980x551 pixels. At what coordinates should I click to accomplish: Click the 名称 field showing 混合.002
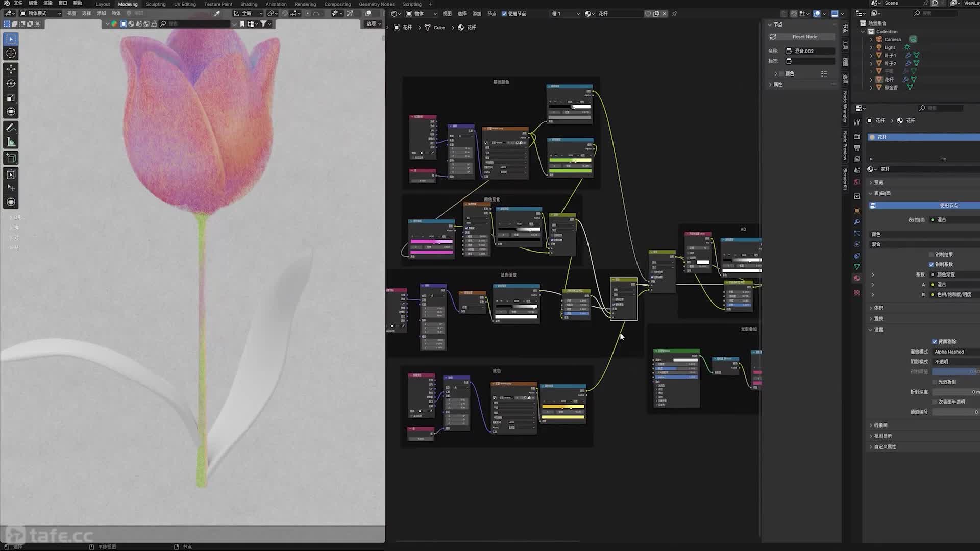(x=810, y=51)
